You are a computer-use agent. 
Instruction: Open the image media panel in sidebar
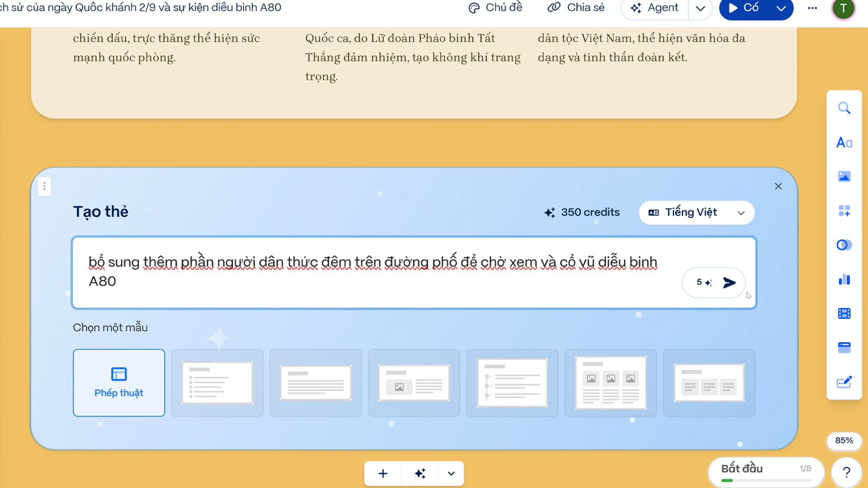(844, 177)
